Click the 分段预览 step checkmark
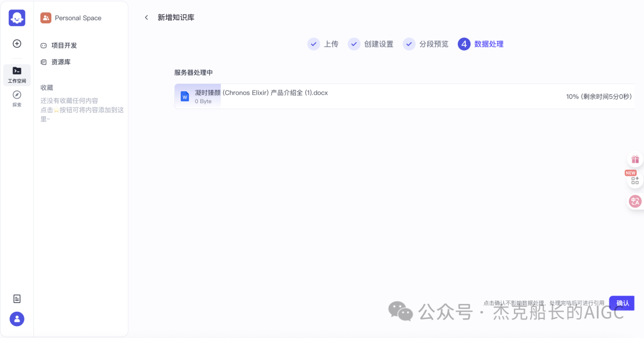 (408, 44)
